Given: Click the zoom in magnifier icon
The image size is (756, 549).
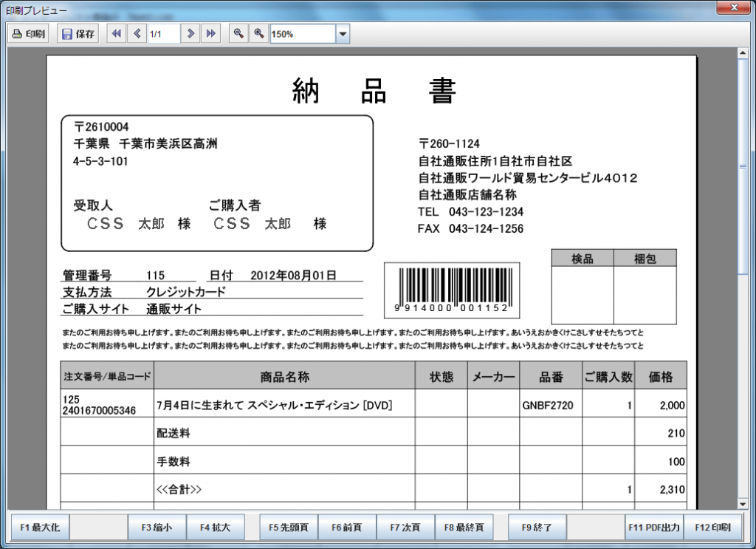Looking at the screenshot, I should tap(258, 34).
